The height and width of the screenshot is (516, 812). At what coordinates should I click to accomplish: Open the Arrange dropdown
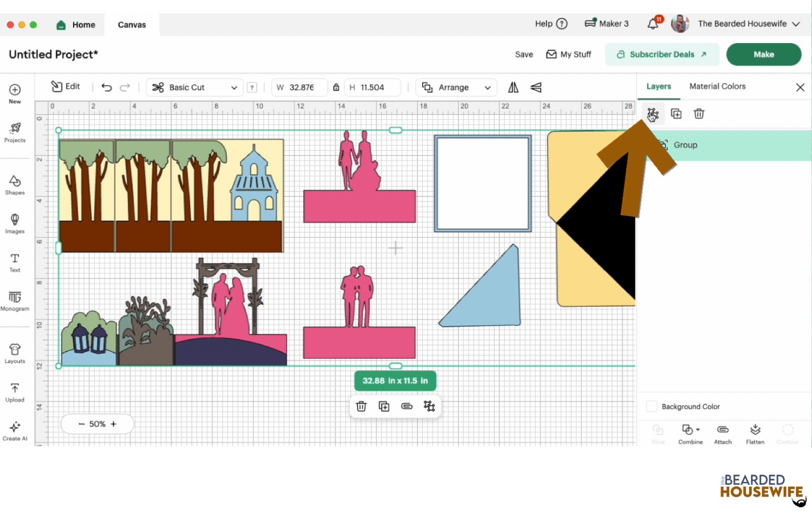[x=456, y=87]
